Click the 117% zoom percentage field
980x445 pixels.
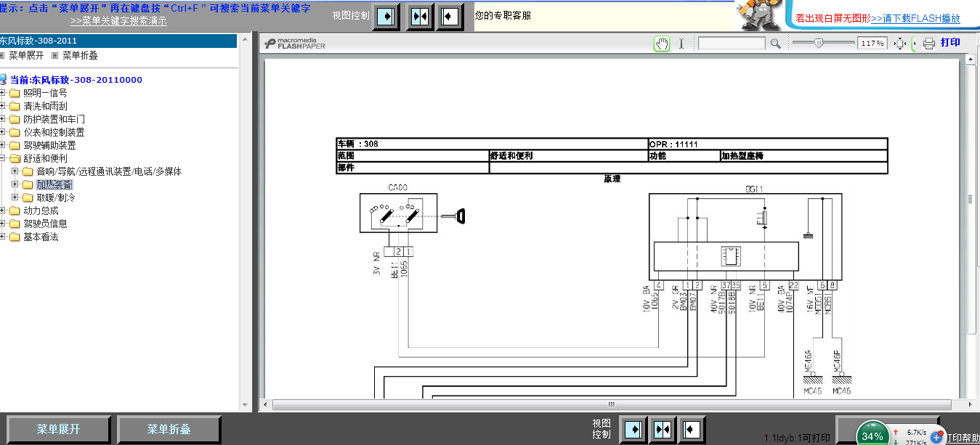[x=872, y=44]
